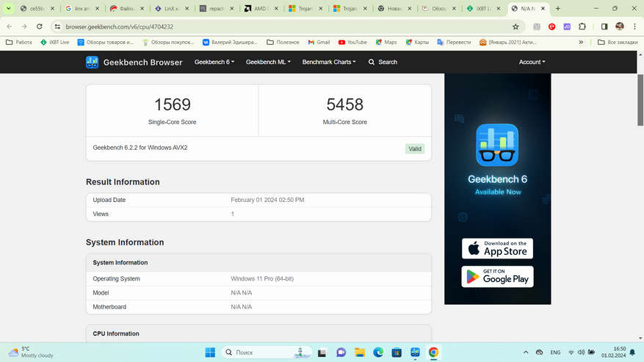Open the site information icon in address bar

tap(57, 26)
